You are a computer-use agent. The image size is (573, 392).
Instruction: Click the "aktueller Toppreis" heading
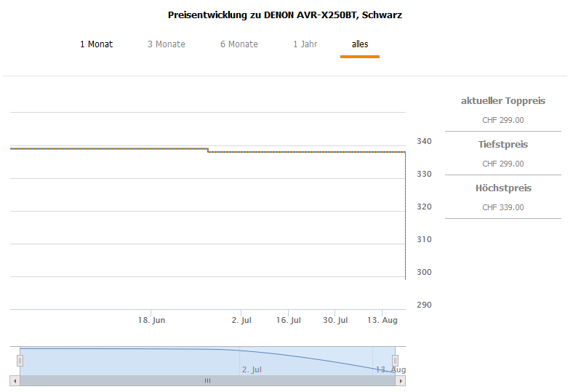[502, 101]
